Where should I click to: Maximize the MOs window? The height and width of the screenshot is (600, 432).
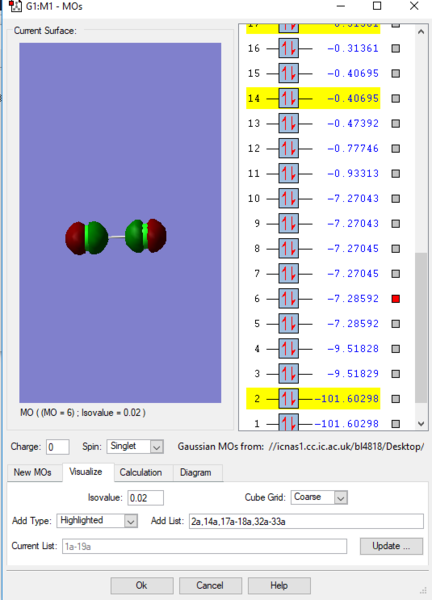pyautogui.click(x=377, y=6)
